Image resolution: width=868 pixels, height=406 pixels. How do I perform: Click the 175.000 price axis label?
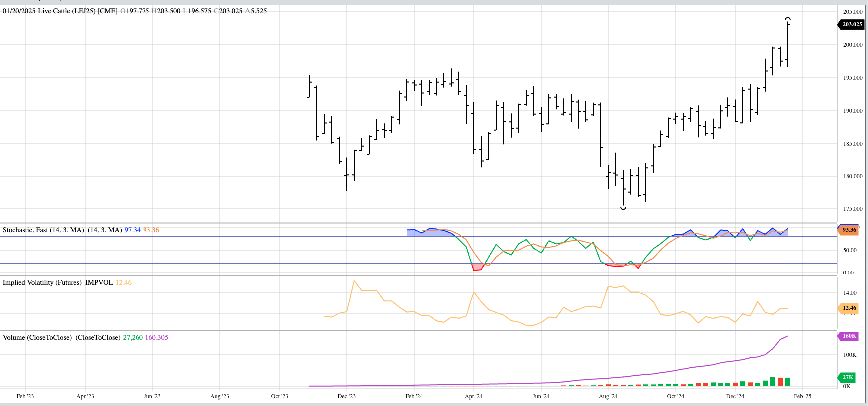point(852,209)
